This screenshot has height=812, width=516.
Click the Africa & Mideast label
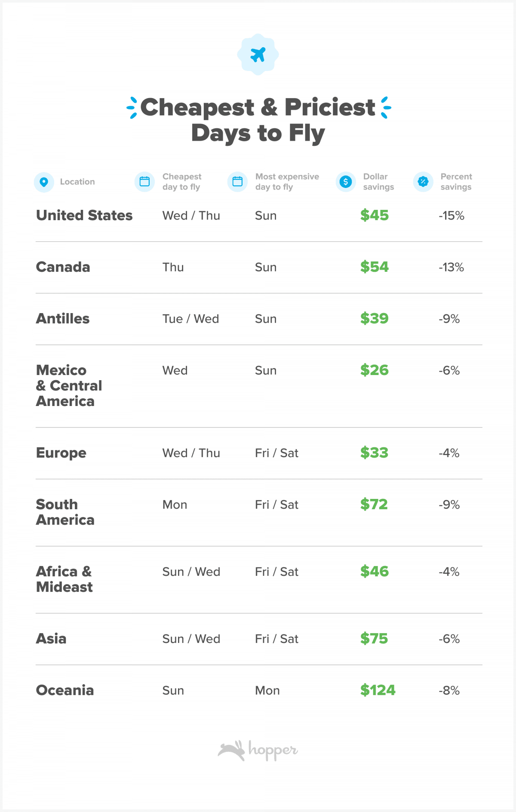pyautogui.click(x=64, y=579)
